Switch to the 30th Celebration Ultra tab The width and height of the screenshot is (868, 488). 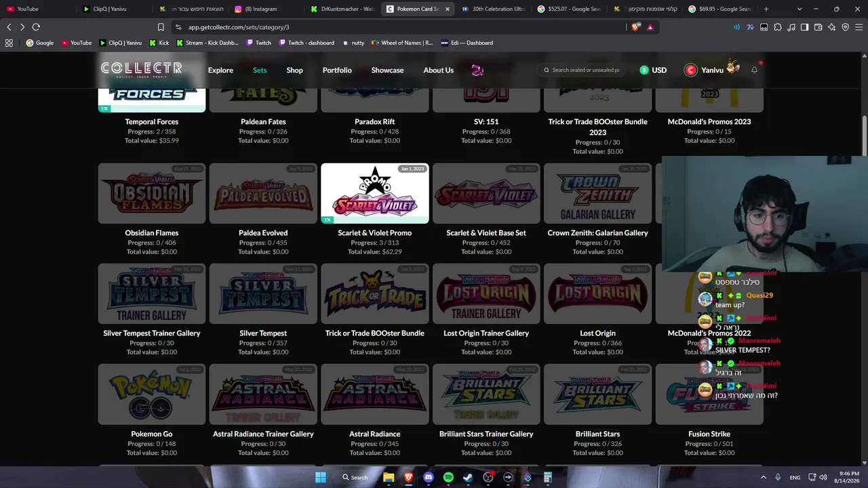click(x=494, y=9)
